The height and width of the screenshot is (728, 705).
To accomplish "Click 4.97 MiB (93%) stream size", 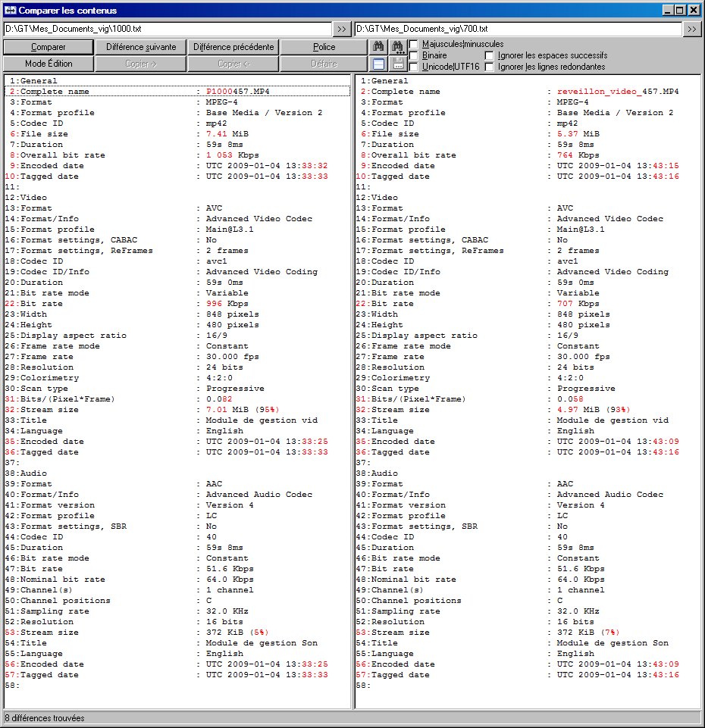I will point(594,410).
